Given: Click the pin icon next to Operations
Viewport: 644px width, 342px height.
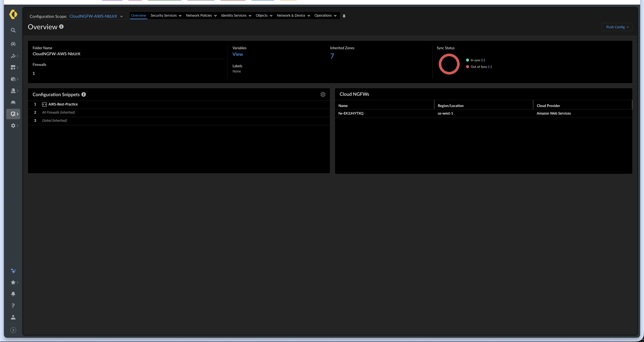Looking at the screenshot, I should [x=344, y=16].
